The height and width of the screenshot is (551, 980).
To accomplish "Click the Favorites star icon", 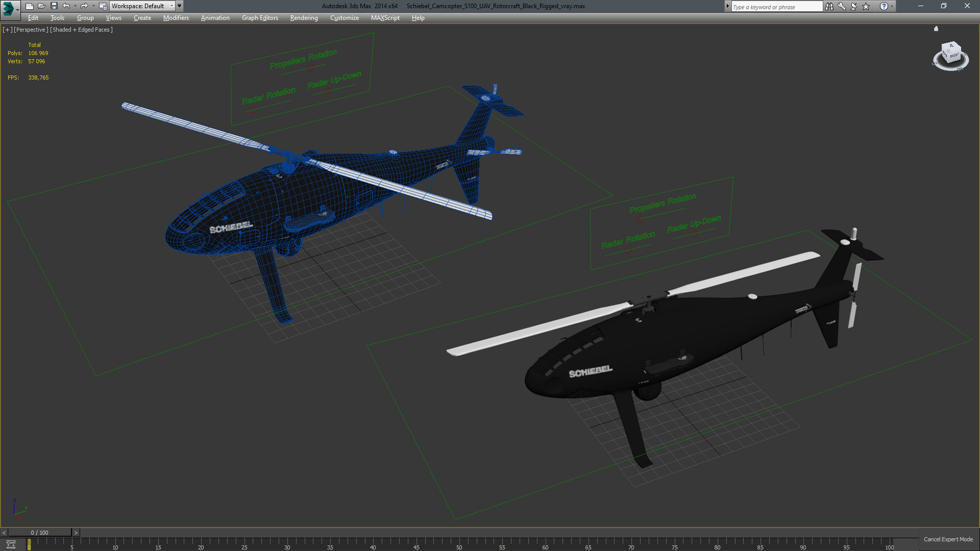I will (866, 6).
